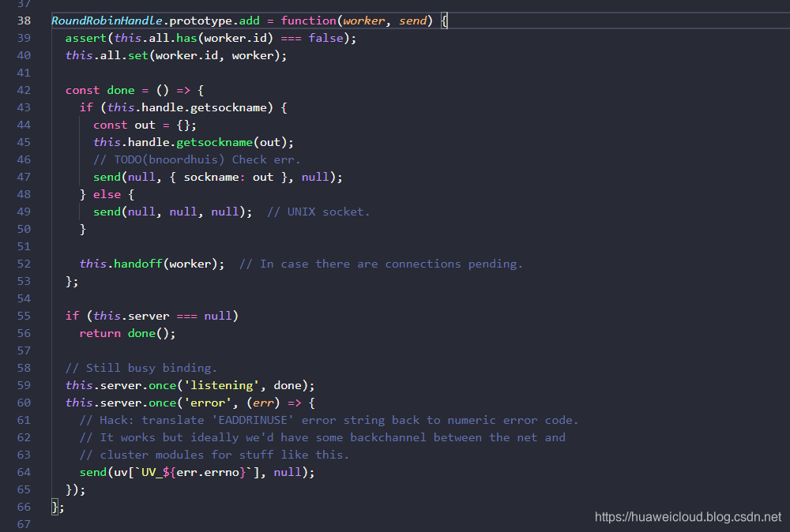Click the 'function' keyword on line 38
The height and width of the screenshot is (532, 790).
[x=308, y=21]
